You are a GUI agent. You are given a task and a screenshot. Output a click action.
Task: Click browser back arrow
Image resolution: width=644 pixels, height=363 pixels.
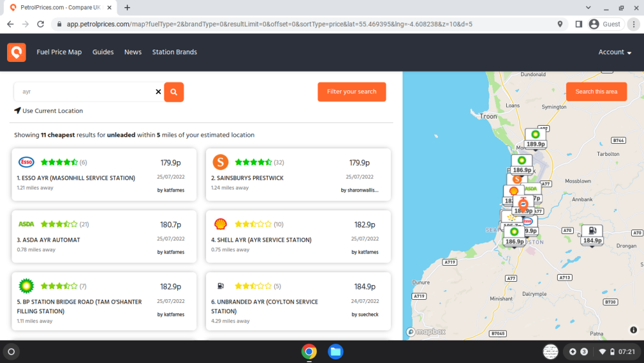(10, 25)
